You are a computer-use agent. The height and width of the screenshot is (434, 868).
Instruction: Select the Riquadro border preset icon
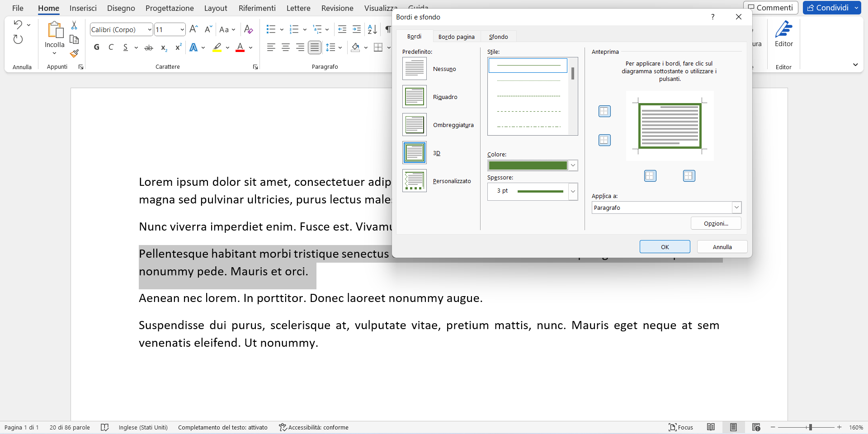pyautogui.click(x=414, y=97)
